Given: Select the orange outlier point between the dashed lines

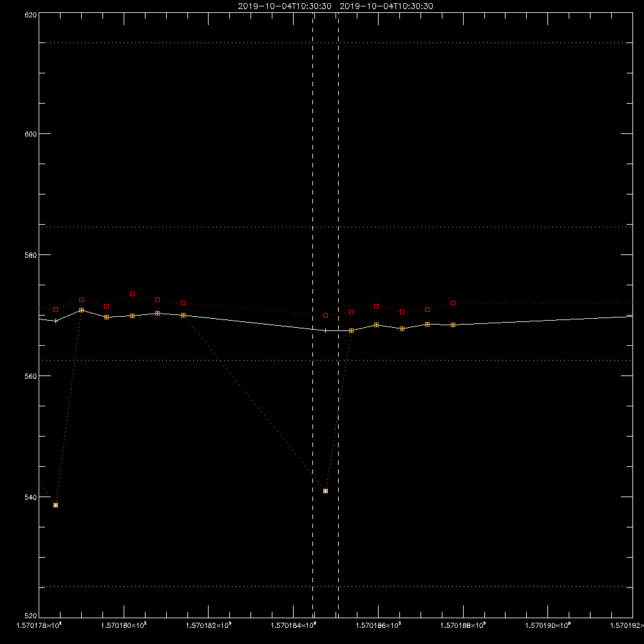Looking at the screenshot, I should click(x=326, y=491).
